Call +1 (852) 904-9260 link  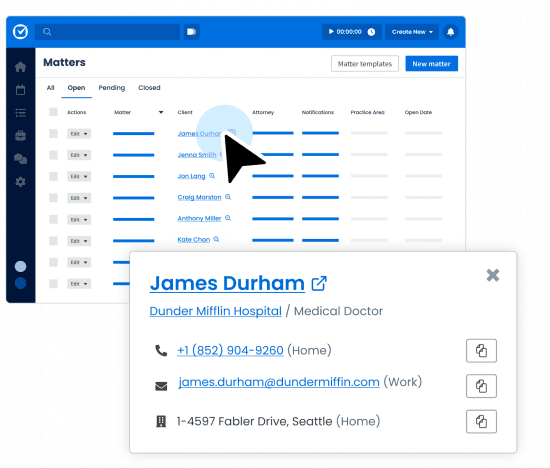[x=230, y=350]
